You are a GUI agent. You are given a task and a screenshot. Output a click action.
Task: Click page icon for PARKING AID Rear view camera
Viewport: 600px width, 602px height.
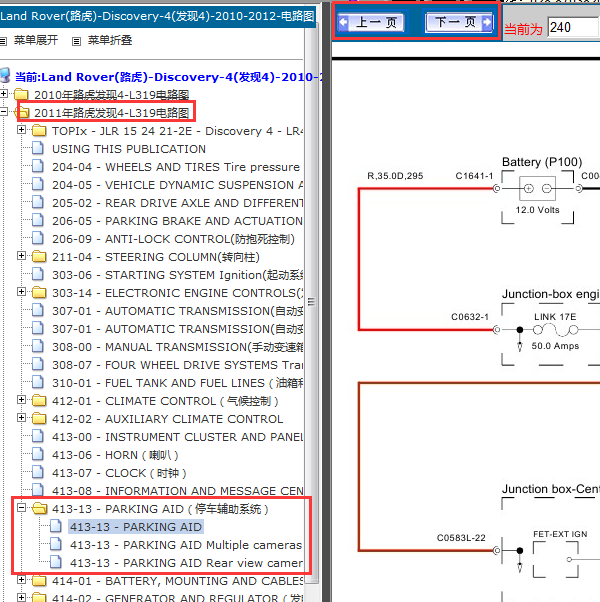coord(56,562)
